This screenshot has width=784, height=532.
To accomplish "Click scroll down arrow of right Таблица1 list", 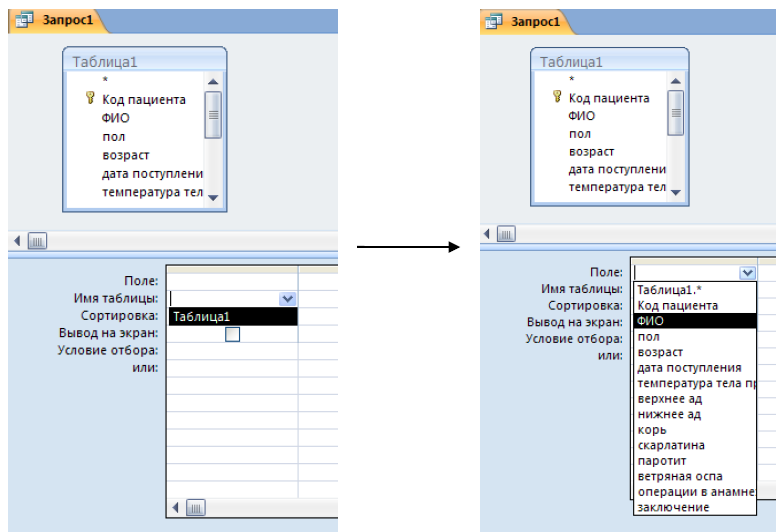I will tap(676, 192).
